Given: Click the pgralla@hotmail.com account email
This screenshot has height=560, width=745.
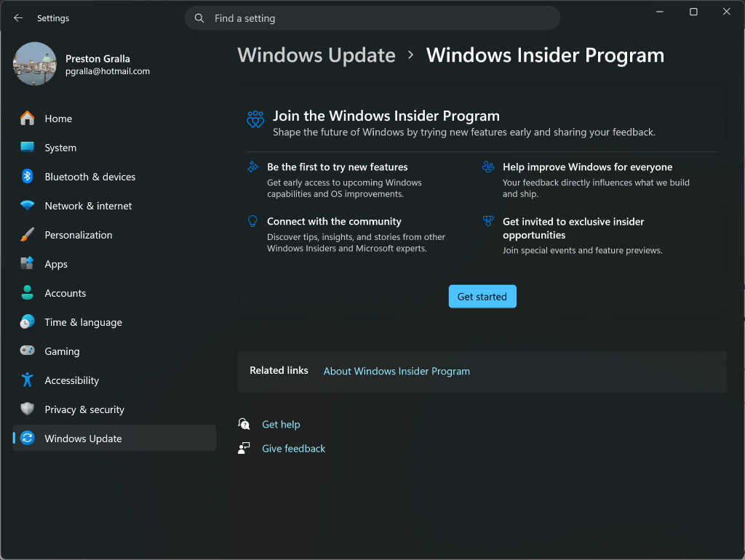Looking at the screenshot, I should (x=108, y=71).
